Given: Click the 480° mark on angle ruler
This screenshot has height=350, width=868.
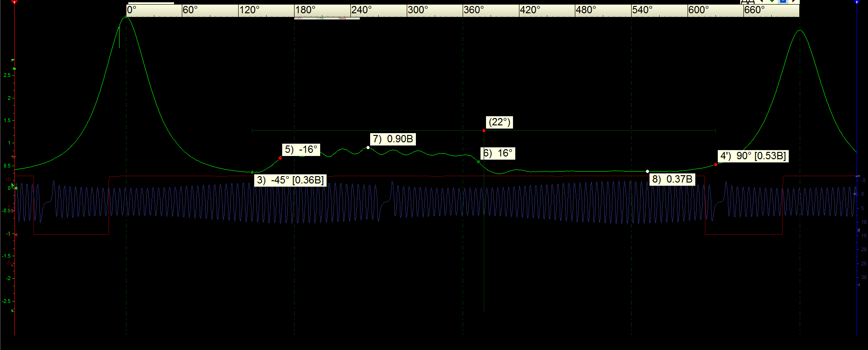Looking at the screenshot, I should 586,10.
